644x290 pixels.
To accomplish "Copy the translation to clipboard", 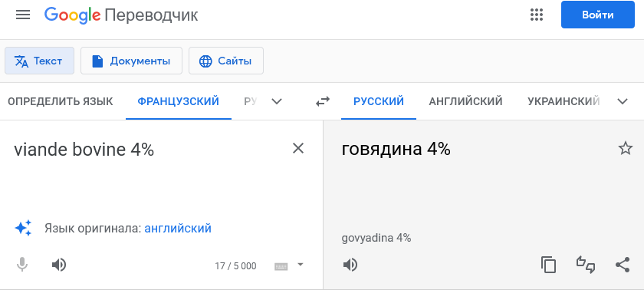I will tap(548, 265).
